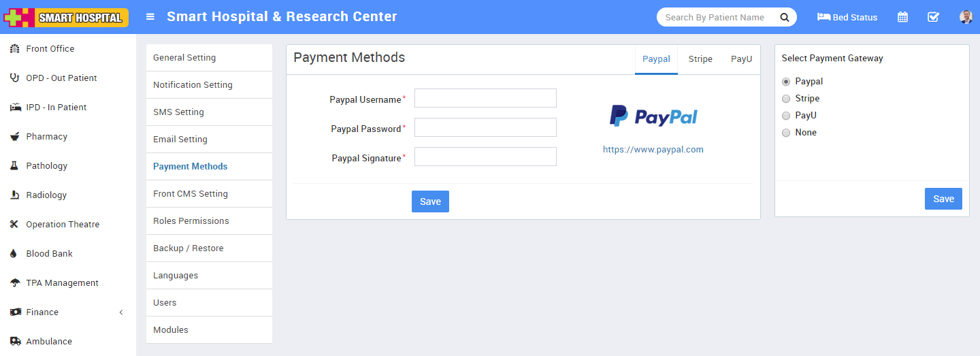Open the calendar icon in header
Viewport: 980px width, 356px height.
902,17
